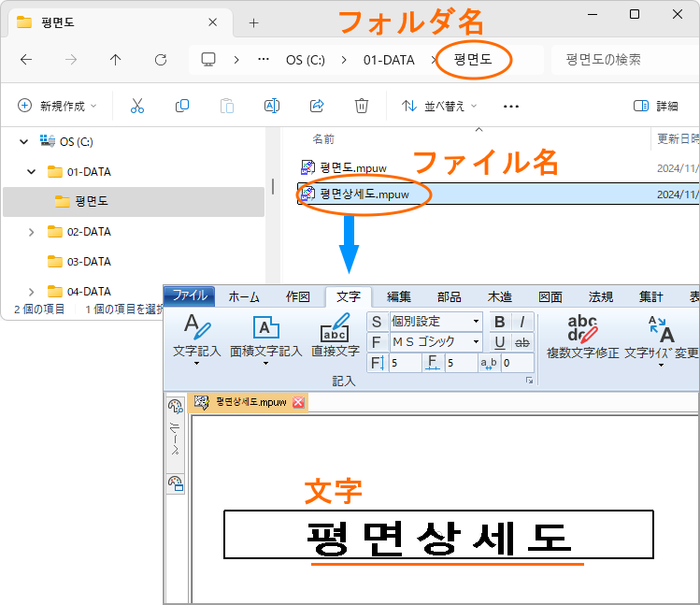This screenshot has height=605, width=700.
Task: Open the 新規作成 dropdown
Action: [57, 106]
